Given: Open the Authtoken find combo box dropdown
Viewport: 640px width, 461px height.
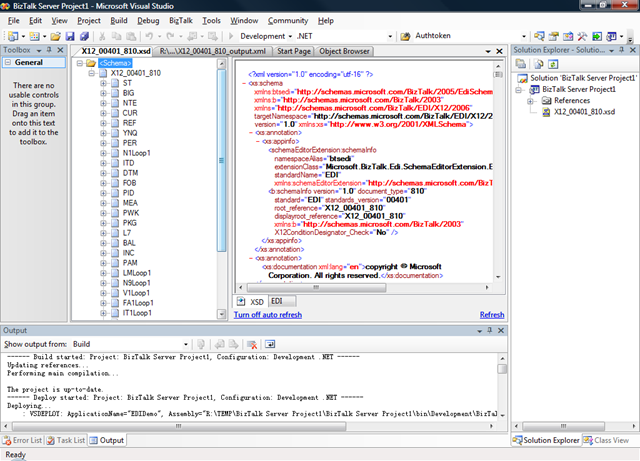Looking at the screenshot, I should click(524, 36).
